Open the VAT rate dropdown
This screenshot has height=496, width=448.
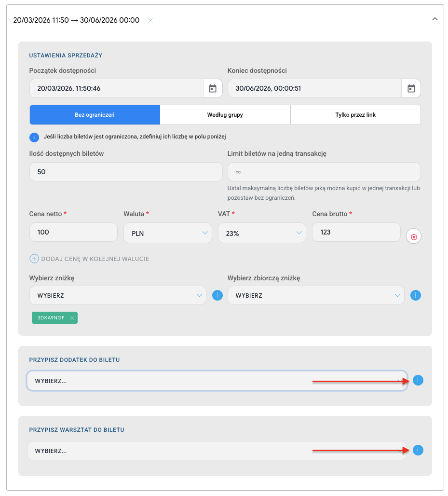[262, 233]
